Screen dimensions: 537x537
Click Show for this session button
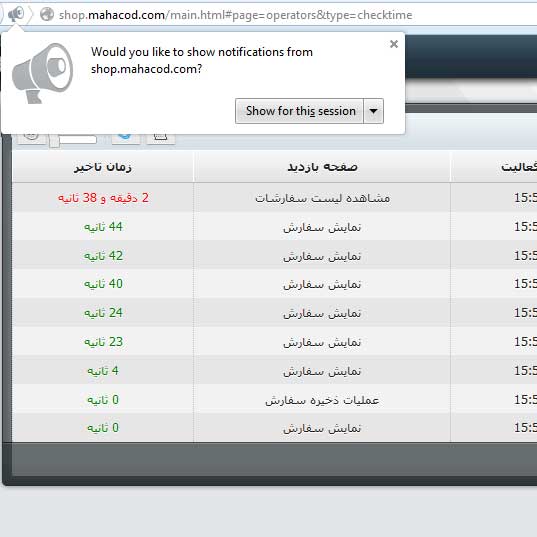299,111
